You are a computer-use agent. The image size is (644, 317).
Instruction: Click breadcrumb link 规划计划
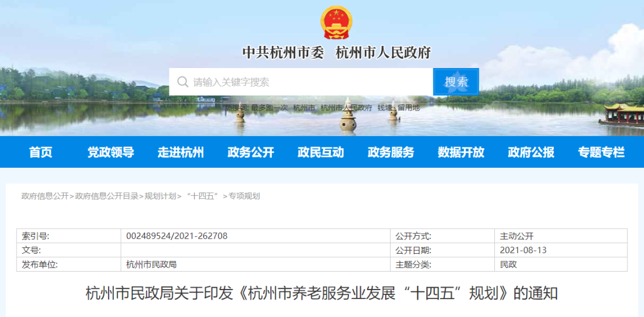pyautogui.click(x=160, y=196)
